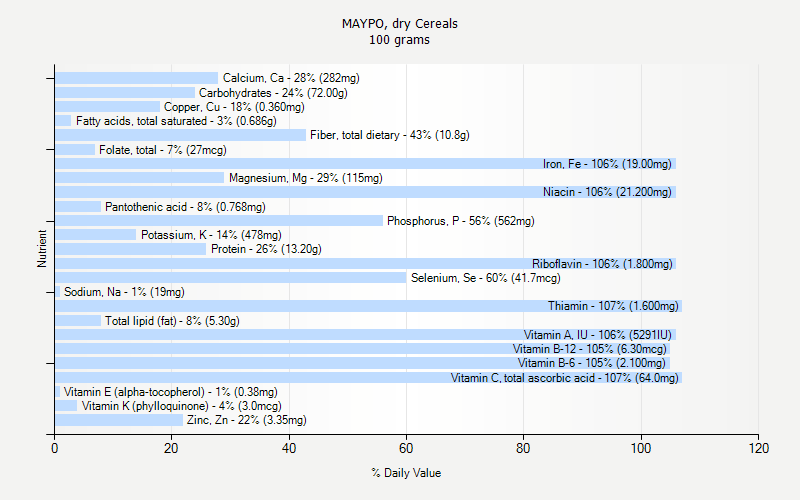Click the x-axis tick label '60'
The height and width of the screenshot is (500, 800).
(406, 448)
